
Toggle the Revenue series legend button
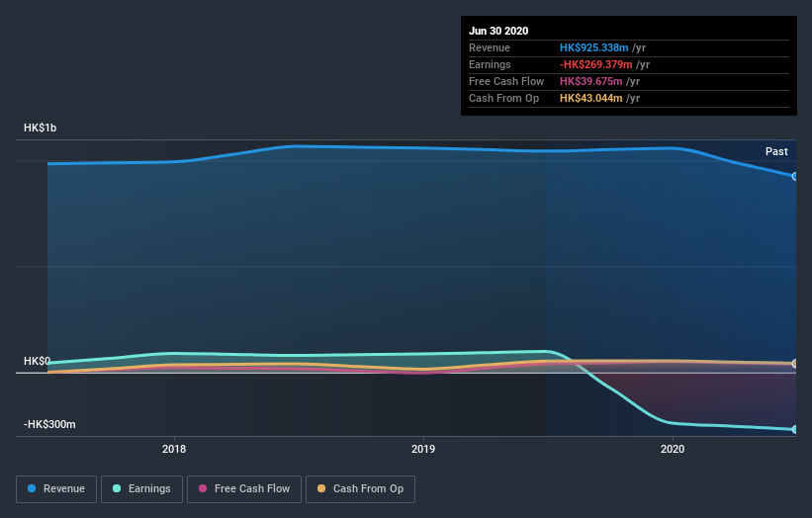tap(56, 489)
